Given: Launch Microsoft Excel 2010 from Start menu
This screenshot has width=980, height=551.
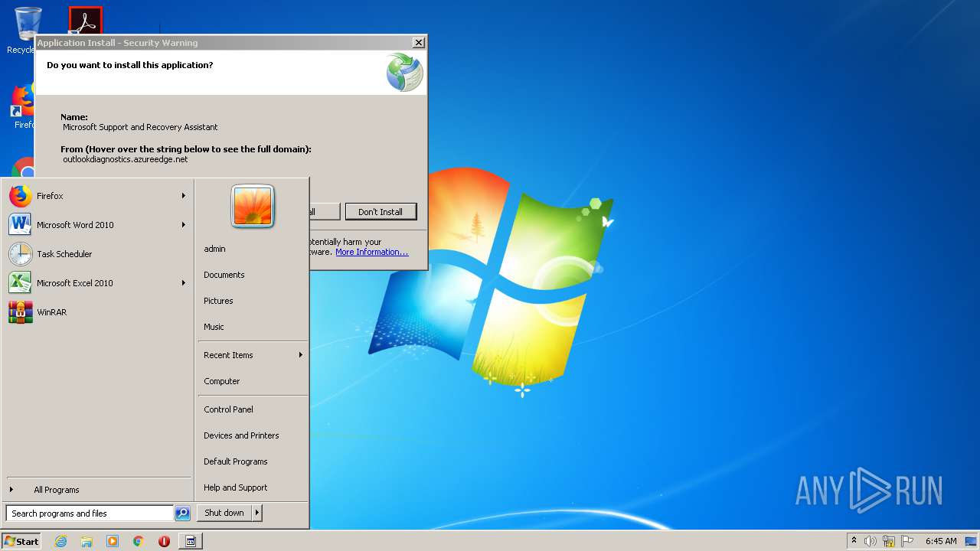Looking at the screenshot, I should (x=97, y=283).
